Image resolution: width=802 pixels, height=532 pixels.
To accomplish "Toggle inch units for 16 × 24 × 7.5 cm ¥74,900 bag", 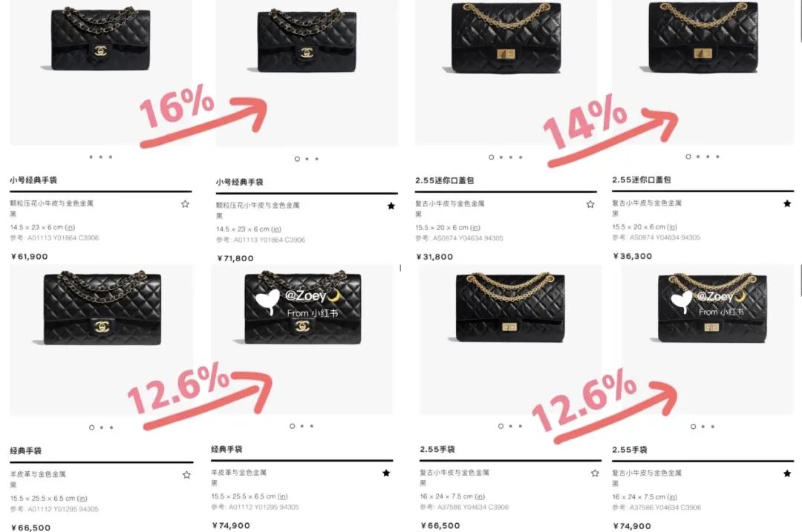I will pyautogui.click(x=672, y=496).
